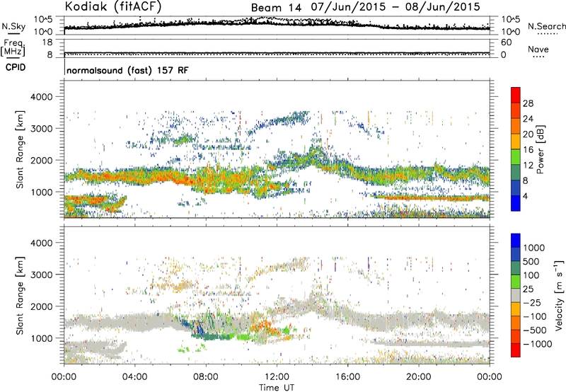Click the '4000' tick on velocity panel
The image size is (566, 392).
[x=41, y=243]
